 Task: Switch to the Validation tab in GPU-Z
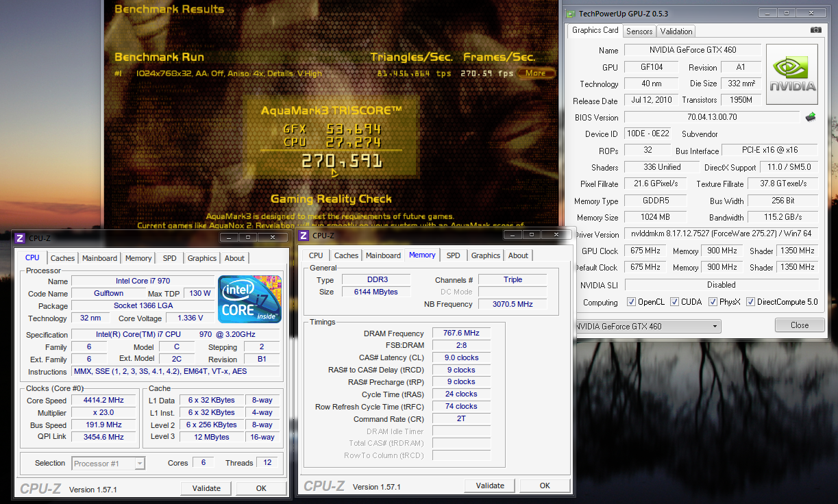pyautogui.click(x=676, y=32)
